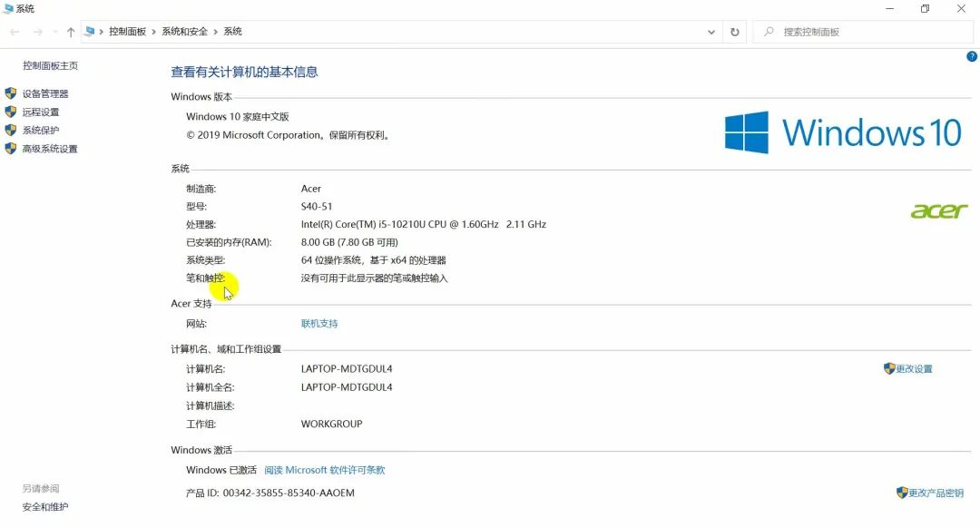Screen dimensions: 980x527
Task: Click the model value S40-51
Action: click(317, 206)
